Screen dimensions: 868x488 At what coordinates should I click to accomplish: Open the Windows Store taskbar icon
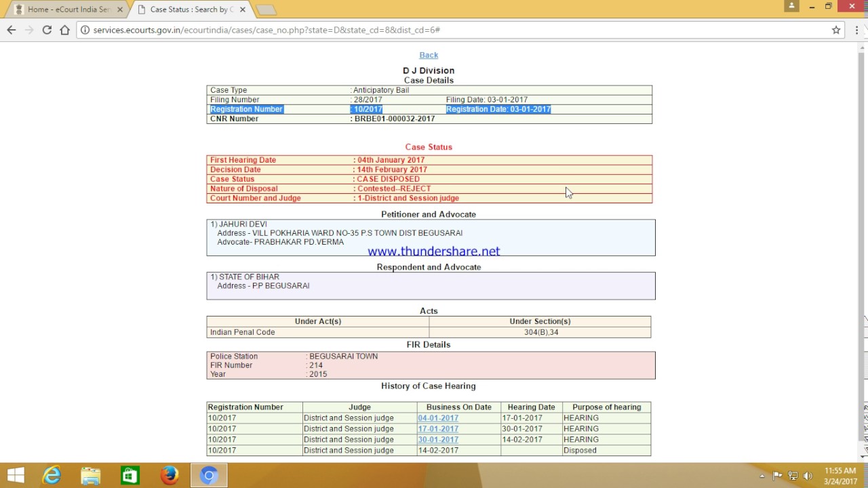tap(130, 476)
